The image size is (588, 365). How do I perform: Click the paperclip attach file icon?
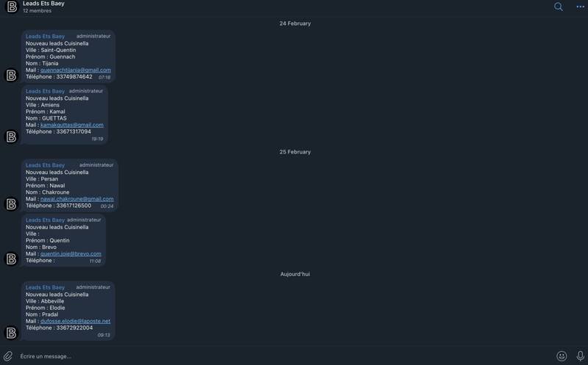(8, 356)
